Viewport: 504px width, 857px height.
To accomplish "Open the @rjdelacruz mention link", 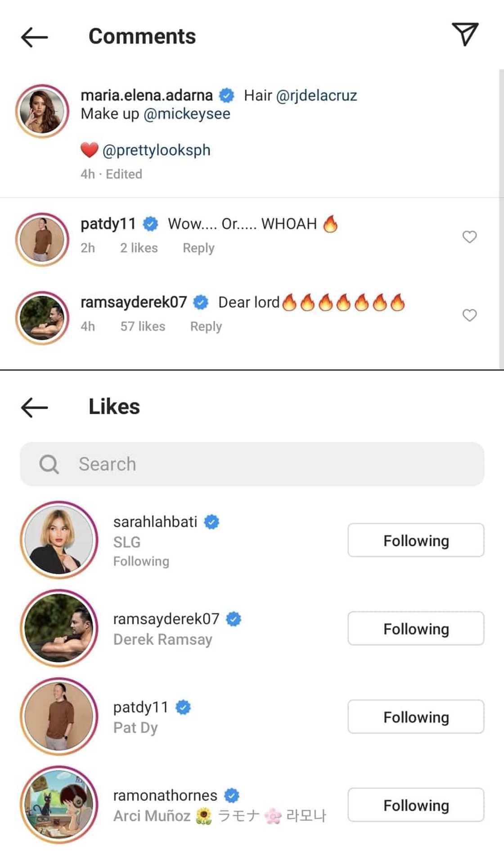I will [x=316, y=95].
